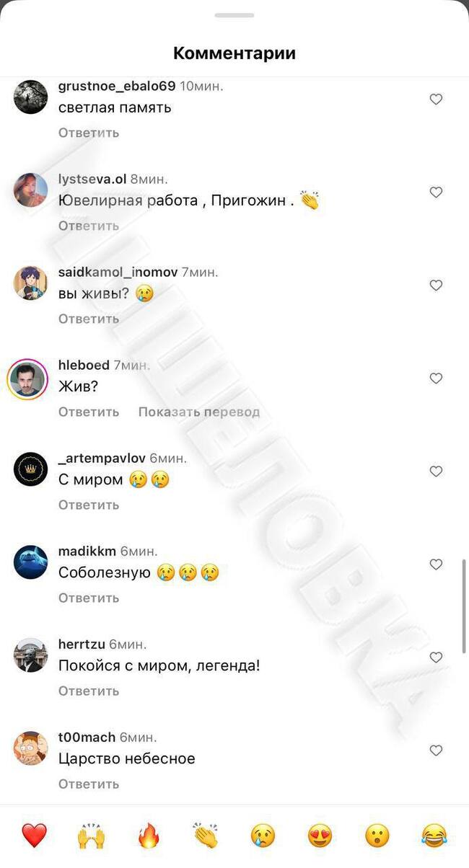The width and height of the screenshot is (469, 868).
Task: Tap the surprised face emoji reaction
Action: click(x=377, y=836)
